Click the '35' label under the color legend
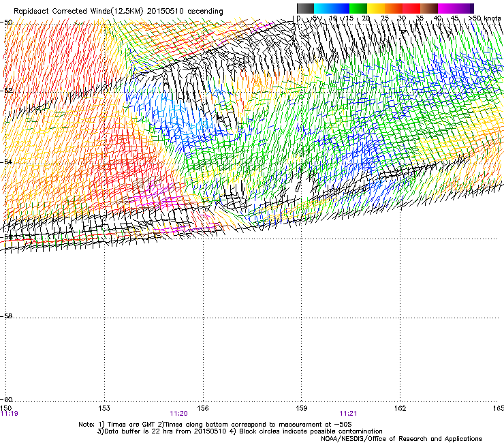The image size is (504, 443). tap(420, 18)
